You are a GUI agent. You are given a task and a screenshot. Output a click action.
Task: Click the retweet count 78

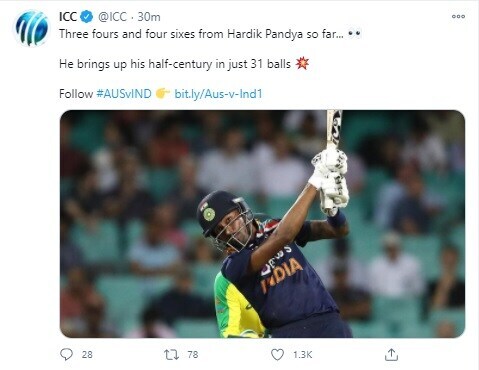point(193,354)
